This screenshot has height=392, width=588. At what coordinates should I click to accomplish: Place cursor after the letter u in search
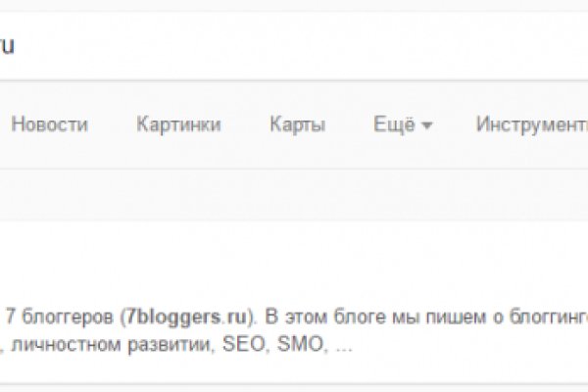16,46
